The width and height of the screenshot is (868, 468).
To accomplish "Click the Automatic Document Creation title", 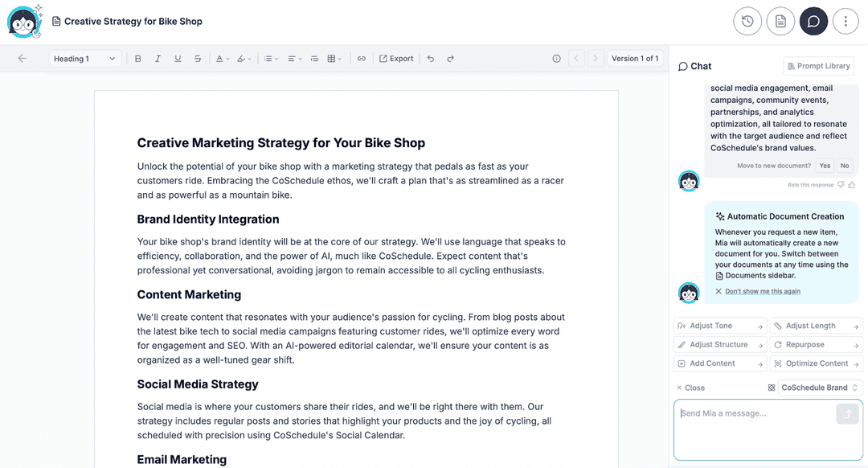I will click(785, 216).
